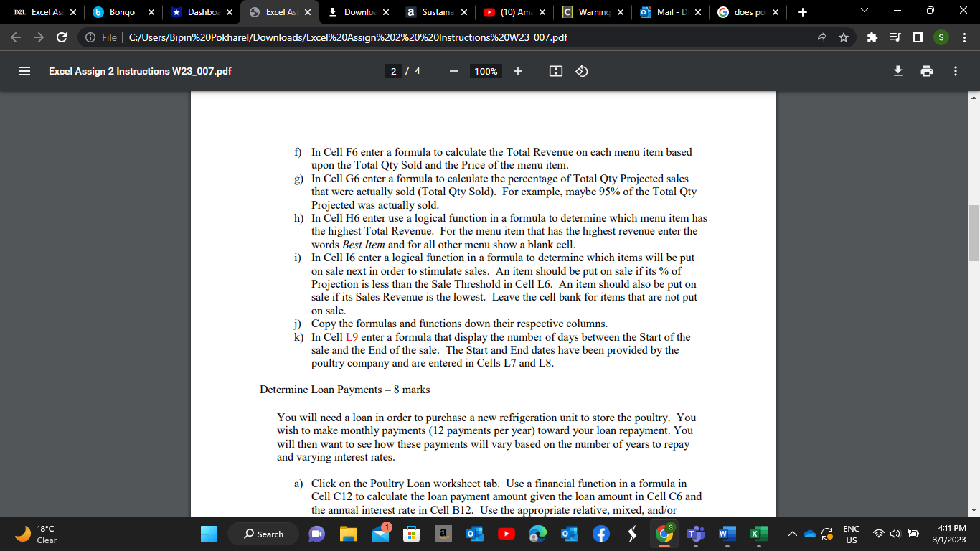
Task: Open the weather widget 18°C Clear
Action: pos(36,534)
